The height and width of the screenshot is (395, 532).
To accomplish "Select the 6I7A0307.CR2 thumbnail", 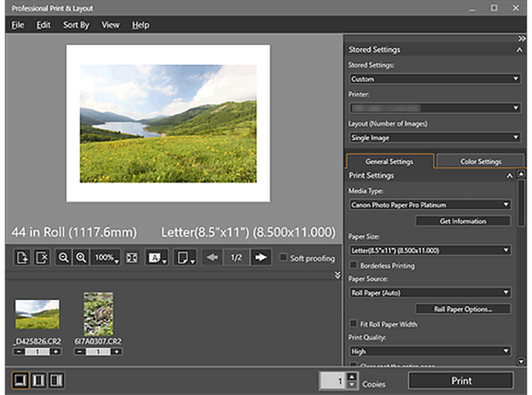I will [98, 314].
